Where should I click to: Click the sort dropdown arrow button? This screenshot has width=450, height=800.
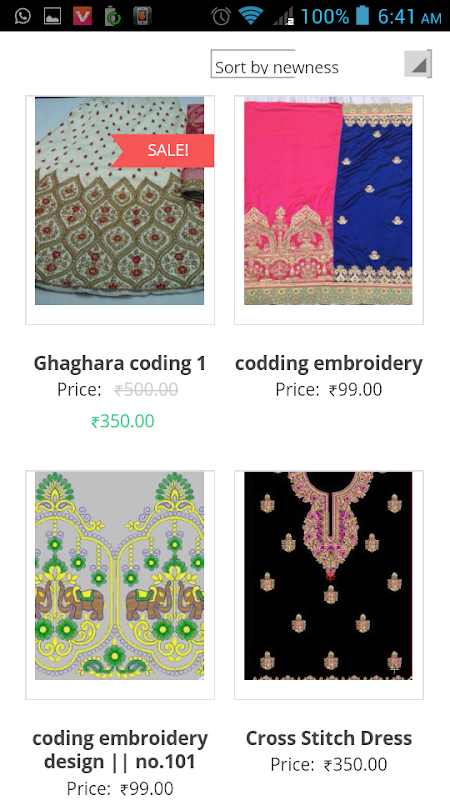point(418,64)
